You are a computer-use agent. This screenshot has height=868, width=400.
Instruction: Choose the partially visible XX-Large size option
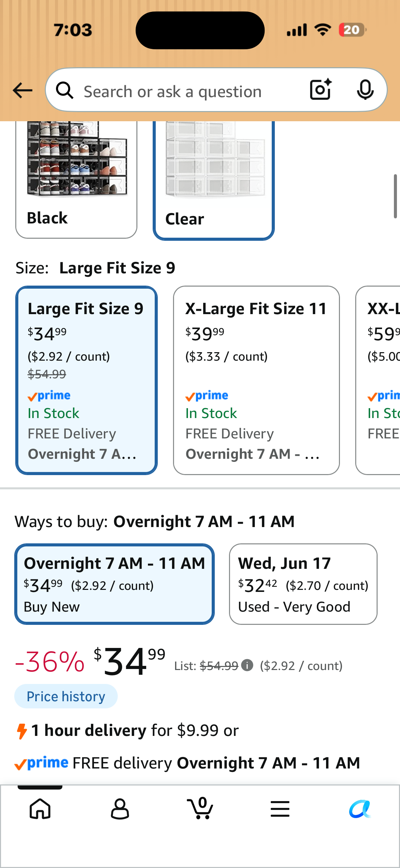378,380
